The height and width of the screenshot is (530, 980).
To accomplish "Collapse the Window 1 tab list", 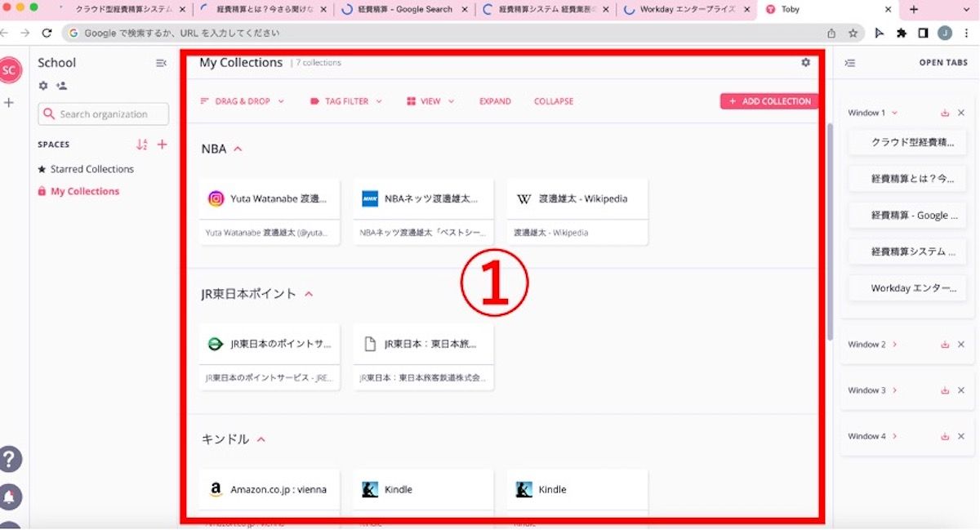I will [894, 113].
